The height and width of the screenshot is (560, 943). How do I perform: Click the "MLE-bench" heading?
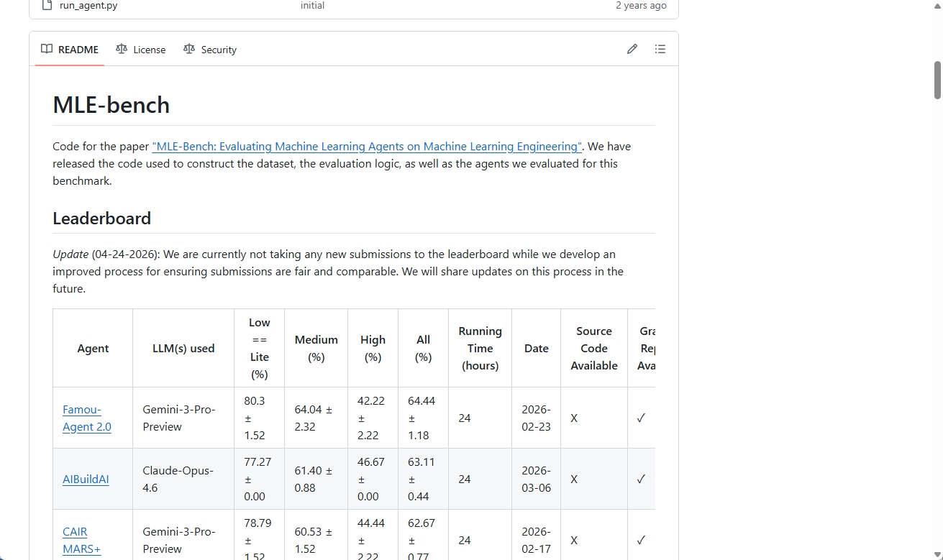click(111, 105)
